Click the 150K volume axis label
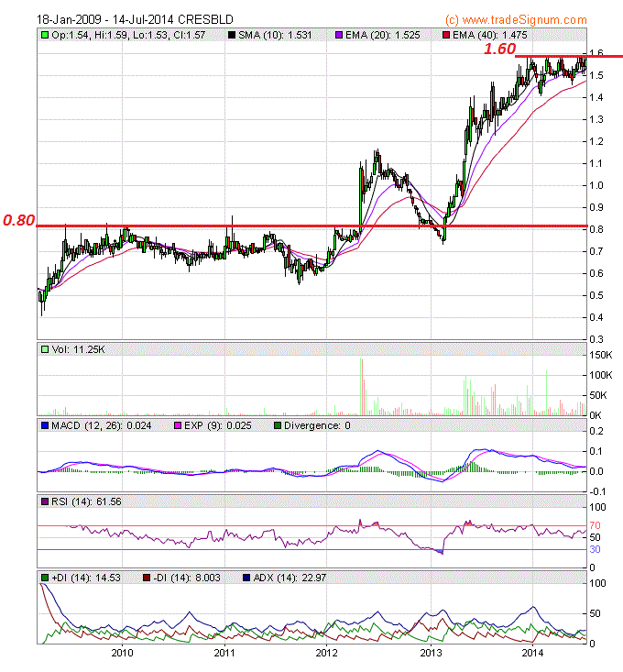This screenshot has height=672, width=623. [601, 355]
